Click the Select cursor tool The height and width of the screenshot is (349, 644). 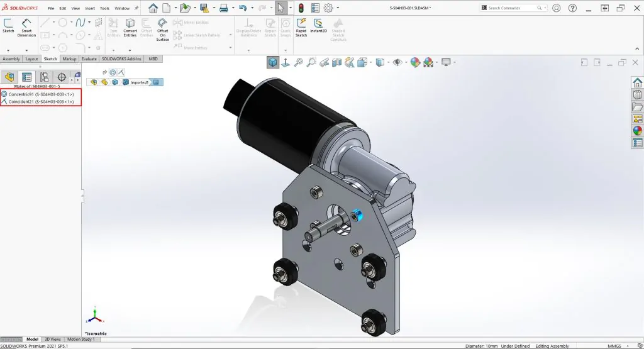(280, 8)
